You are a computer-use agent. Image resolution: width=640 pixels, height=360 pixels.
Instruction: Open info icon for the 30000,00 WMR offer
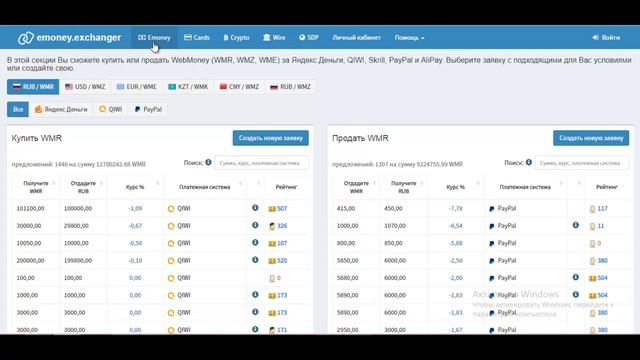255,225
